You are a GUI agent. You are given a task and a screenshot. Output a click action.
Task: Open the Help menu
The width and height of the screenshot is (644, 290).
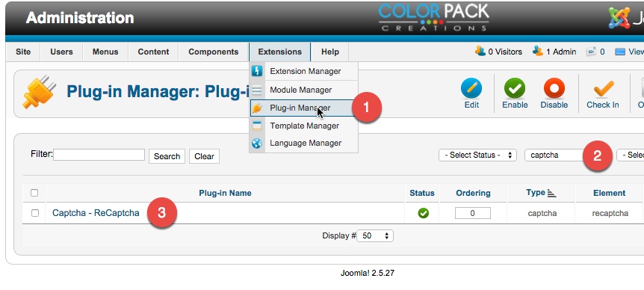[x=330, y=52]
